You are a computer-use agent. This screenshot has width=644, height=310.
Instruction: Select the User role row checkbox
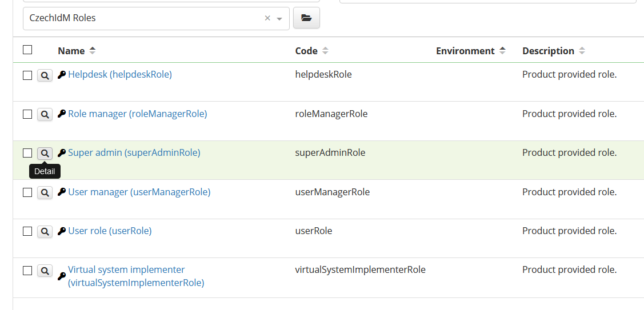pos(27,232)
